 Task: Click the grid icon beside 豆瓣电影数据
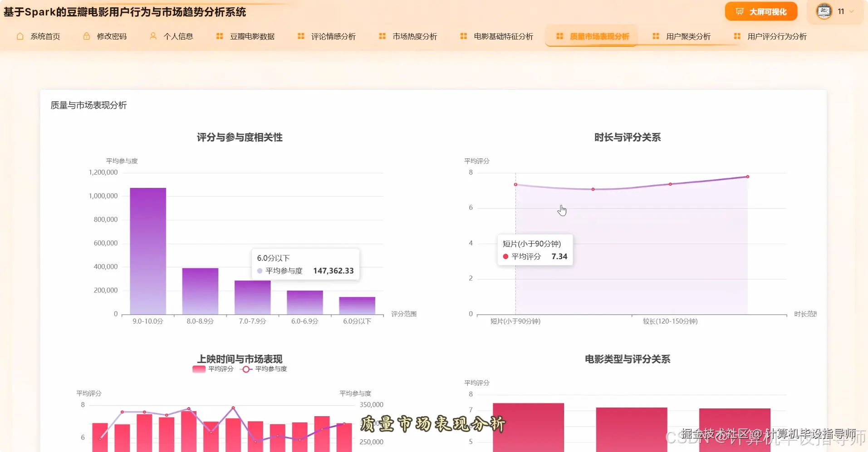tap(219, 36)
